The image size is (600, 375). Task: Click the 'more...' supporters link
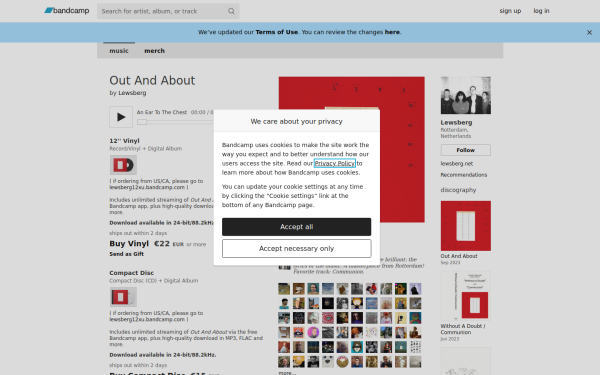click(287, 373)
